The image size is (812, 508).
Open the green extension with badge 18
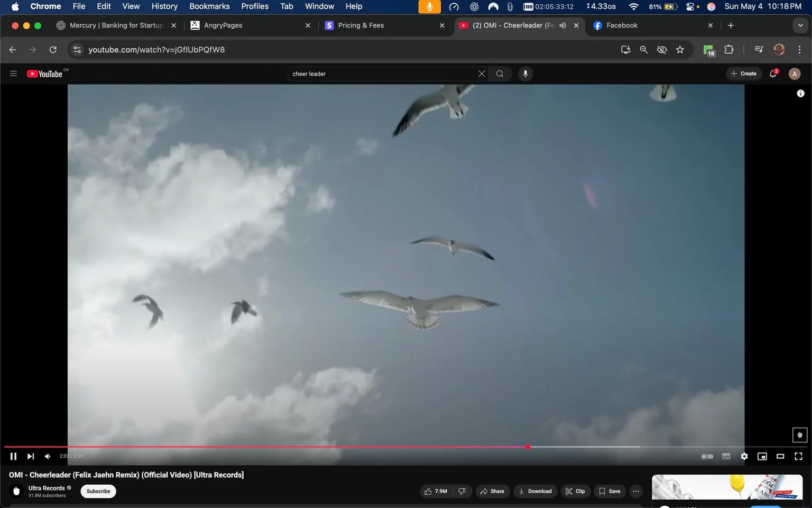709,50
